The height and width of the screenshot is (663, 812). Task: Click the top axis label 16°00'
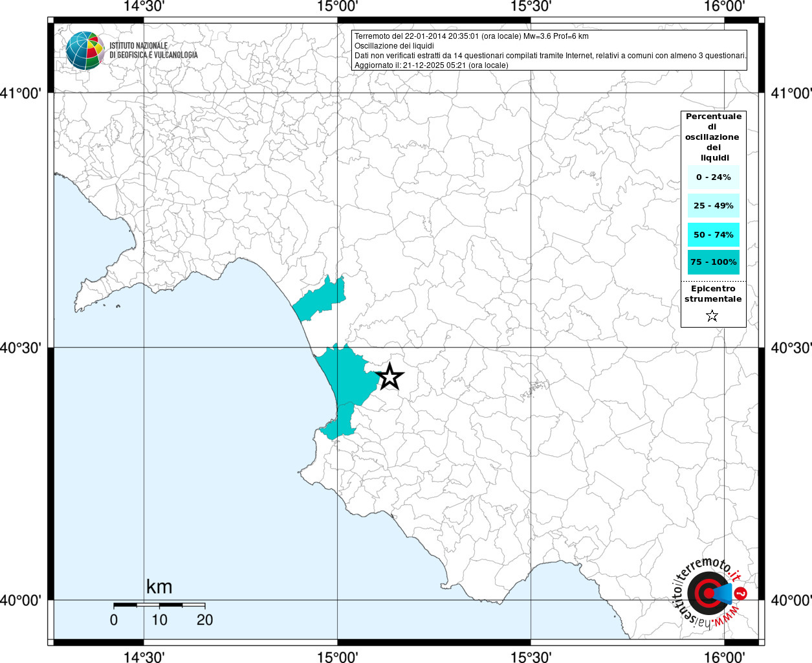(x=725, y=6)
